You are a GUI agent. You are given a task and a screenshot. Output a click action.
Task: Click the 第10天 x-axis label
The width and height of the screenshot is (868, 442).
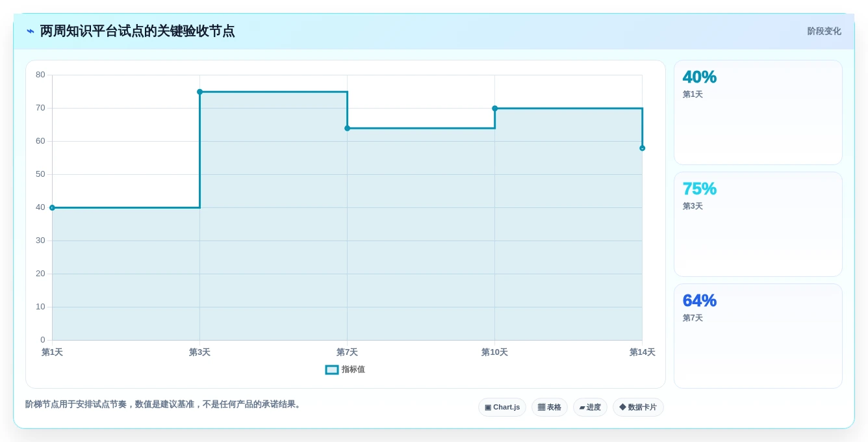[494, 352]
